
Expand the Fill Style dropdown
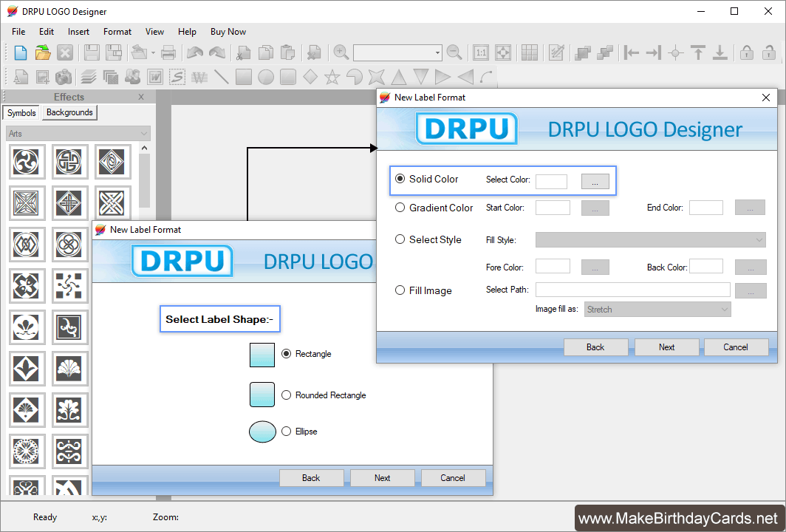coord(651,239)
